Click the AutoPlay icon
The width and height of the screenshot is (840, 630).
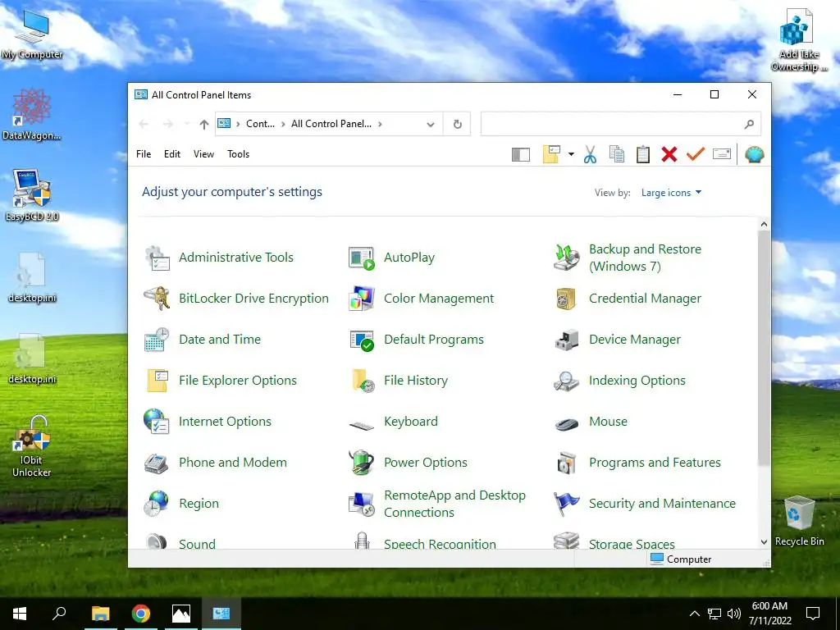[362, 258]
